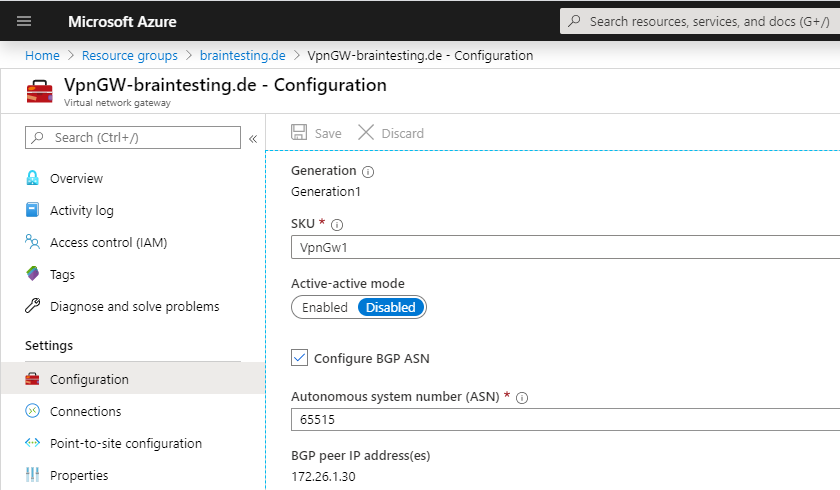Set Active-active mode to Enabled
Viewport: 840px width, 490px height.
point(325,307)
